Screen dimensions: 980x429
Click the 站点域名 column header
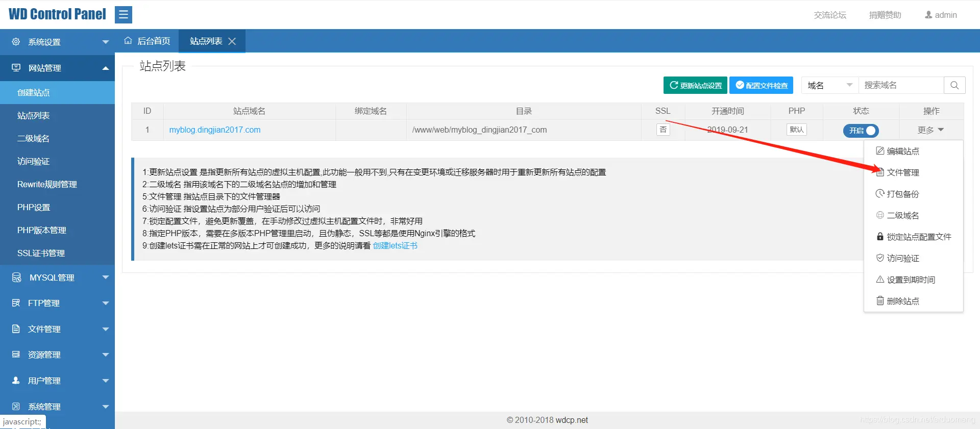249,111
